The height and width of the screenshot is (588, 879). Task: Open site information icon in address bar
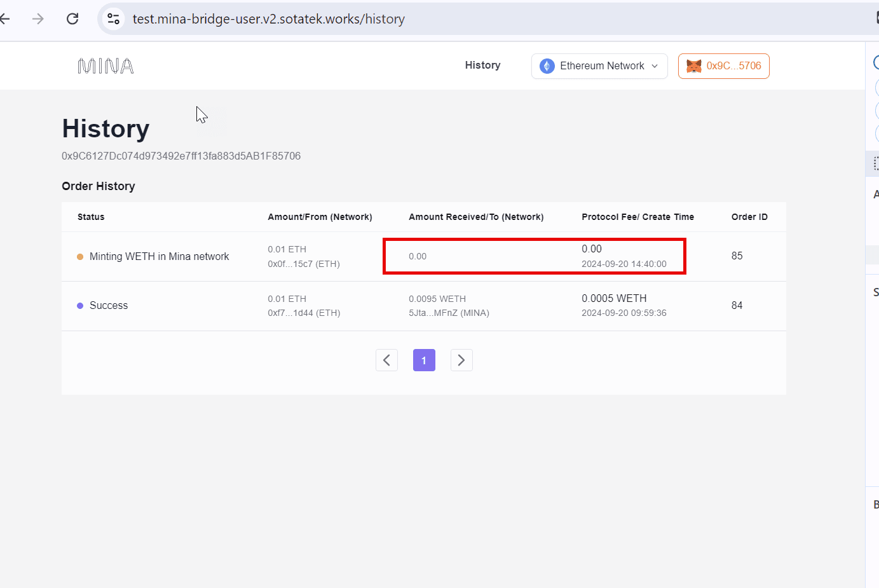point(113,19)
